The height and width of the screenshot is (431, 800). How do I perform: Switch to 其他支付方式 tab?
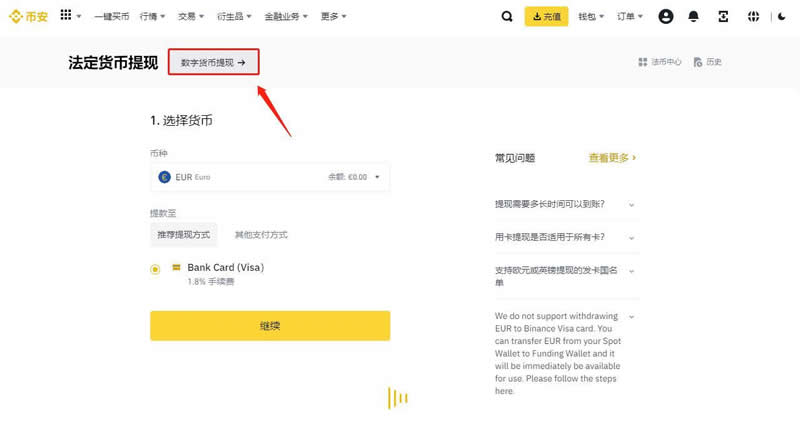pyautogui.click(x=261, y=235)
